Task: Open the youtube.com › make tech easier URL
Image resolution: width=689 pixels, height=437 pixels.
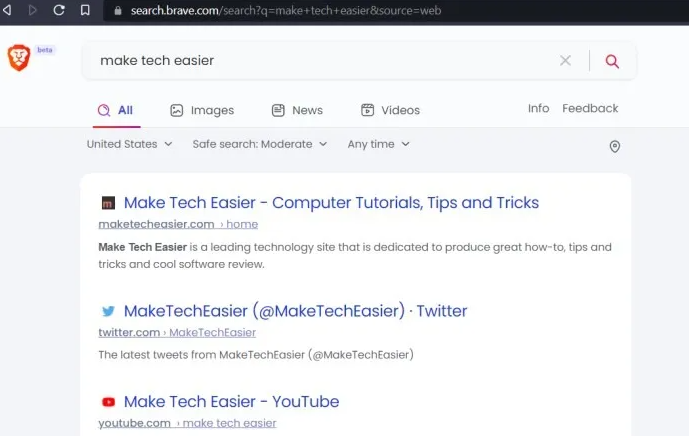Action: coord(187,423)
